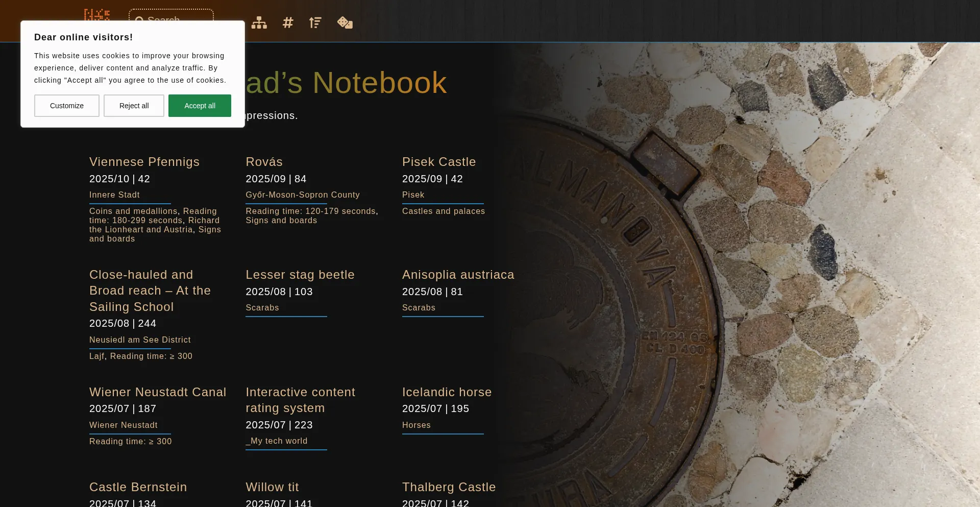This screenshot has height=507, width=980.
Task: Click the hashtag tags icon
Action: point(288,22)
